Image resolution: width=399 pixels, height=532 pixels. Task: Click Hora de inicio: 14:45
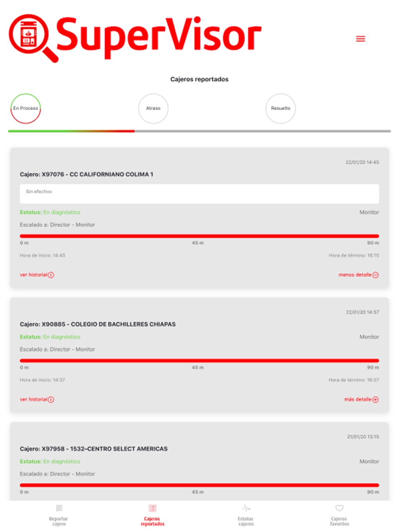[42, 255]
